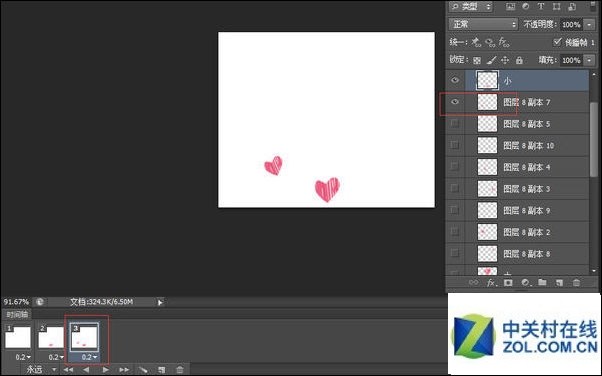Select animation frame 2 thumbnail

pos(51,337)
